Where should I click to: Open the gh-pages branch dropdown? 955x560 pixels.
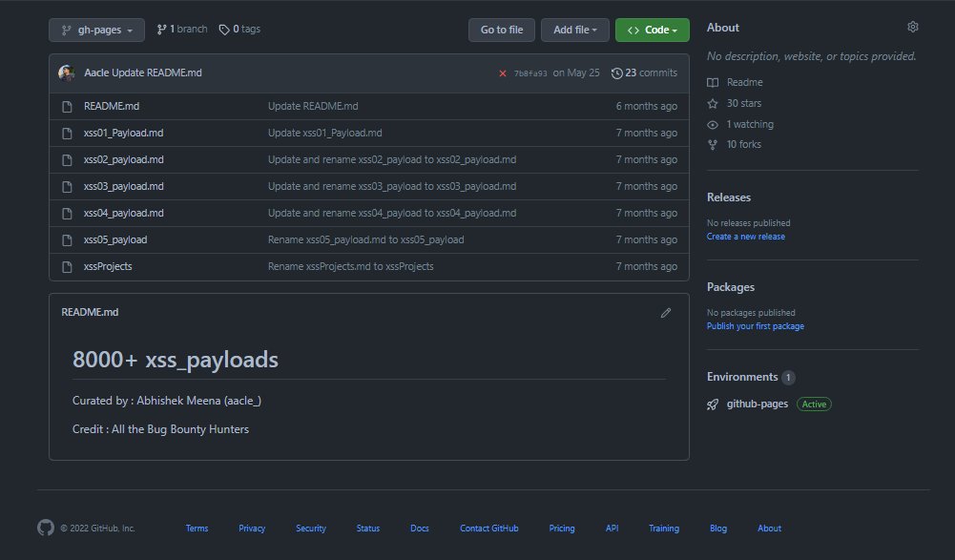coord(97,30)
